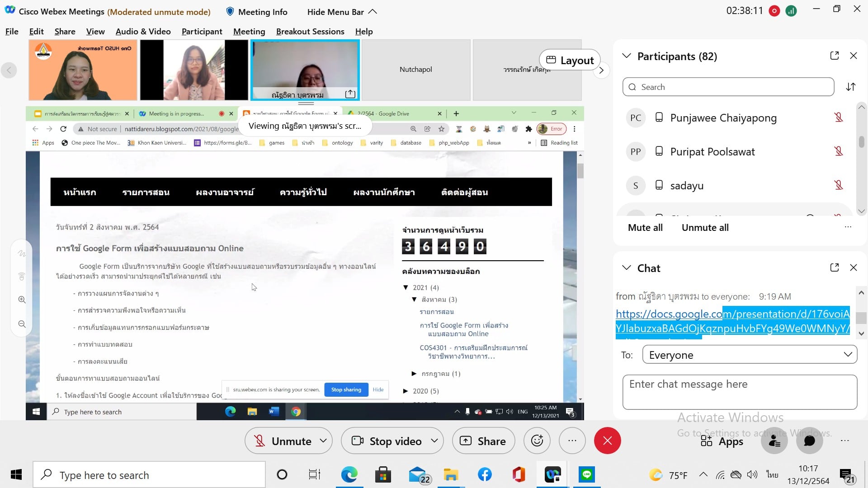Open the Breakout Sessions menu
The image size is (868, 488).
(310, 31)
